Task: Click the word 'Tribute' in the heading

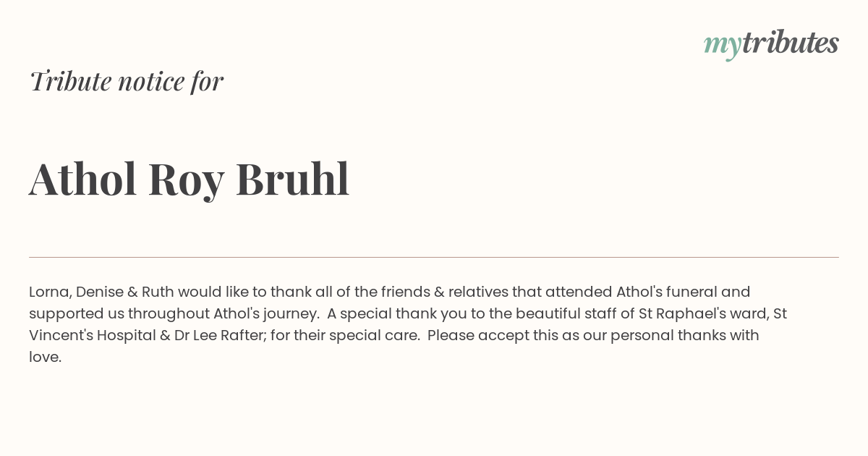Action: (70, 81)
